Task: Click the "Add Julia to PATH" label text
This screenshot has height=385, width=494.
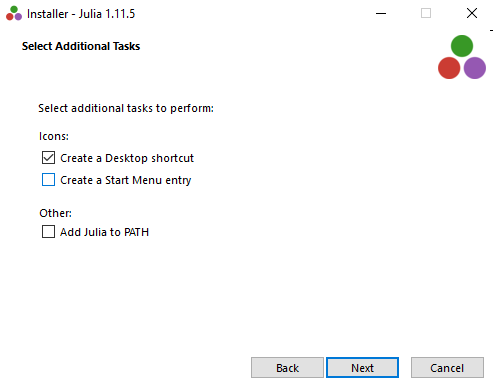Action: coord(104,232)
